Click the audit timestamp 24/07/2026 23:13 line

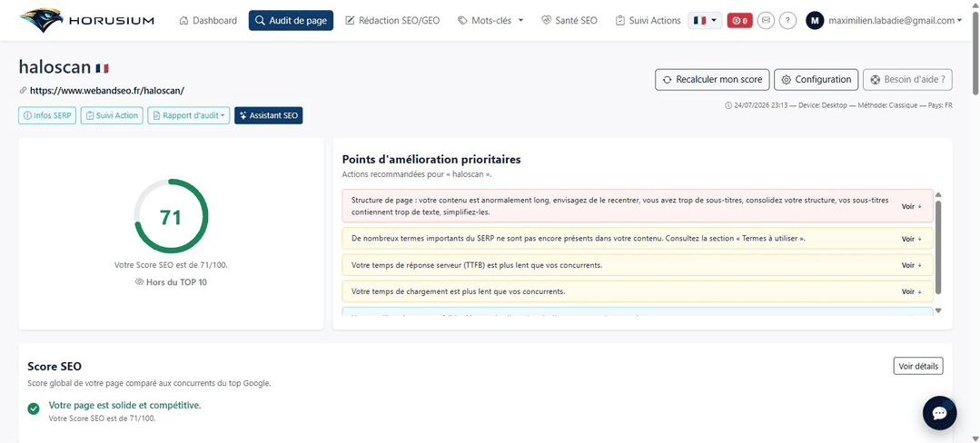838,105
